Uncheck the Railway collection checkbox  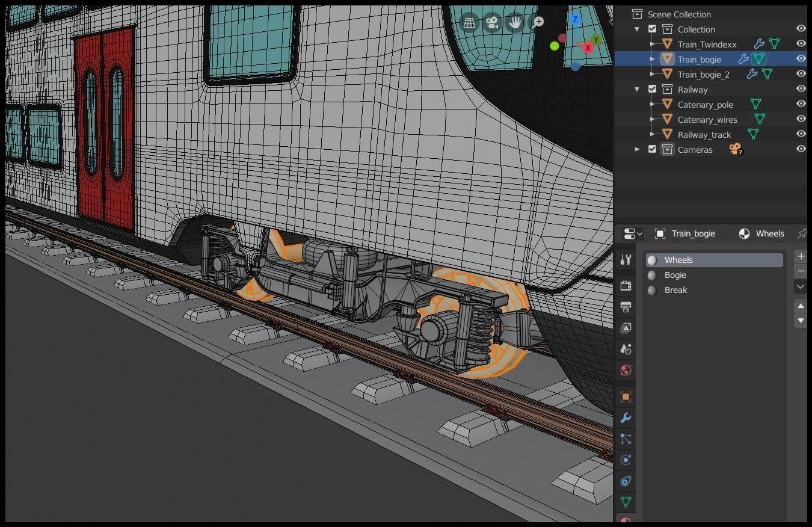pyautogui.click(x=652, y=89)
